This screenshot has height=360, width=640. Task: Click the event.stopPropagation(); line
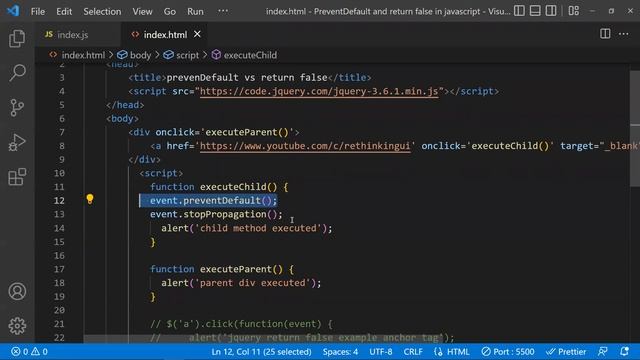[216, 214]
